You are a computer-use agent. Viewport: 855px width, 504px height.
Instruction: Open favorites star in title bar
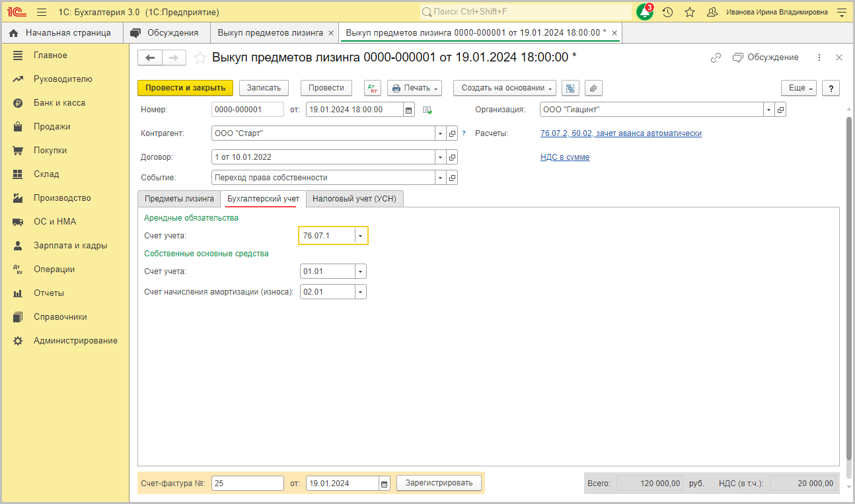[x=690, y=12]
